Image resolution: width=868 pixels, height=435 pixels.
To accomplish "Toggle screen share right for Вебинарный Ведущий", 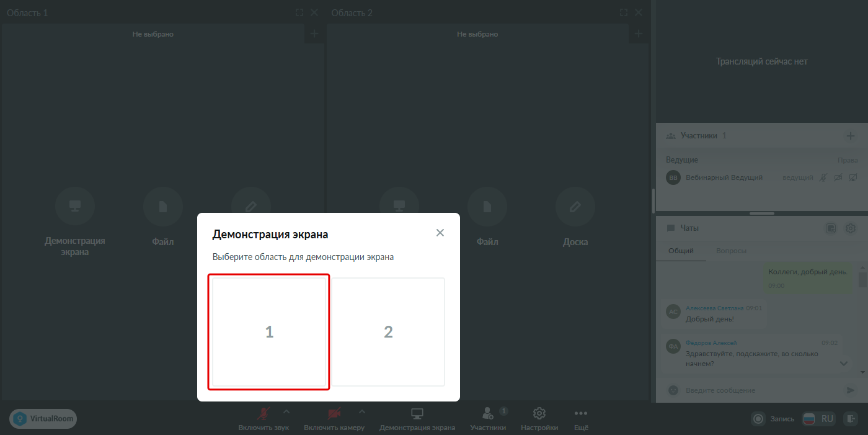I will (853, 178).
